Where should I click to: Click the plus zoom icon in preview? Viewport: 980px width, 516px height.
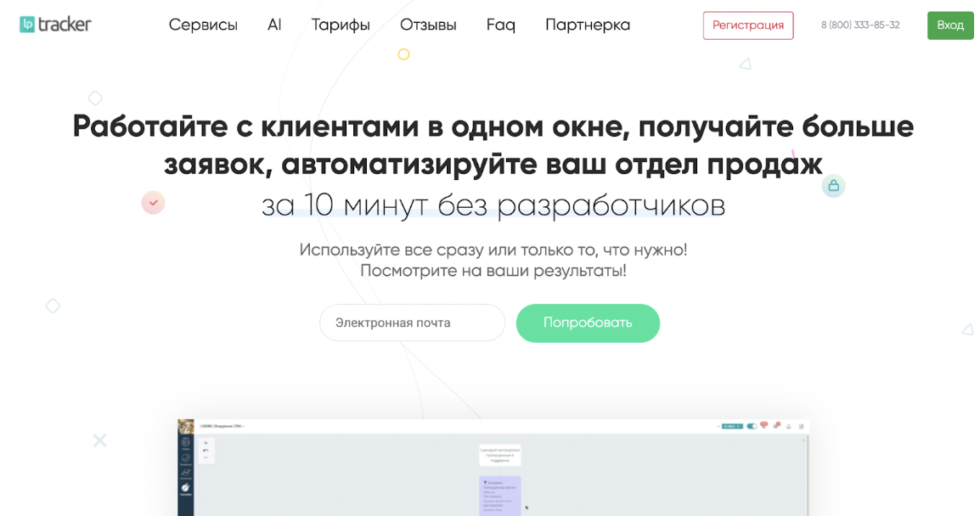pyautogui.click(x=206, y=443)
